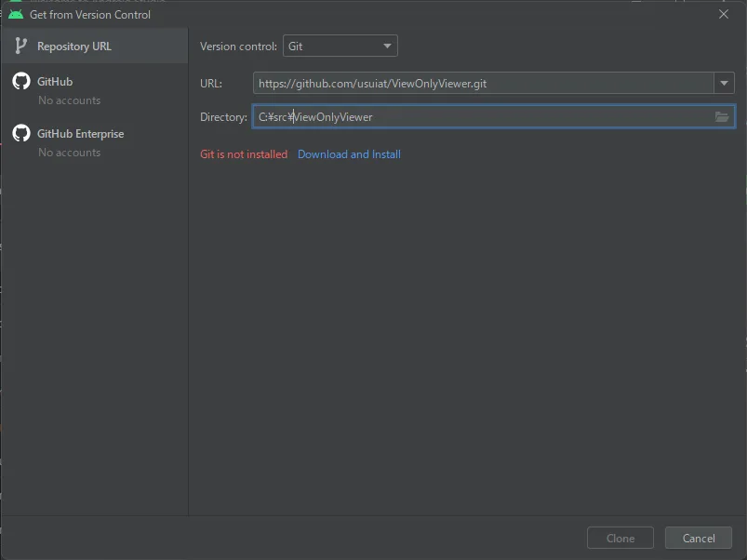Viewport: 747px width, 560px height.
Task: Expand the URL history dropdown arrow
Action: pyautogui.click(x=724, y=84)
